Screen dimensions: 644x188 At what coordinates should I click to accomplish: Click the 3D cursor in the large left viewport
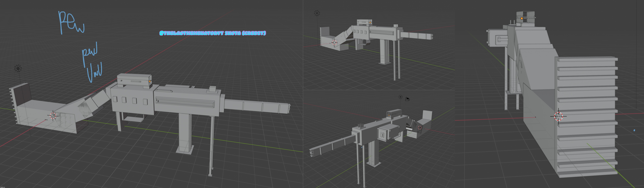point(53,116)
